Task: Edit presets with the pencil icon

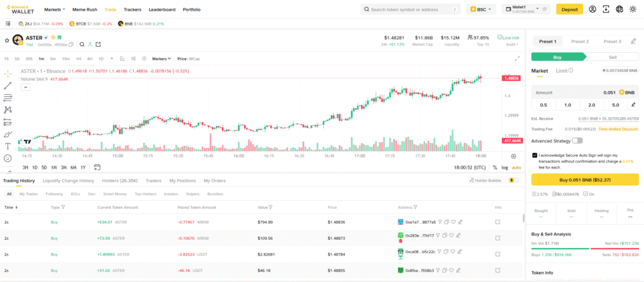Action: 633,42
